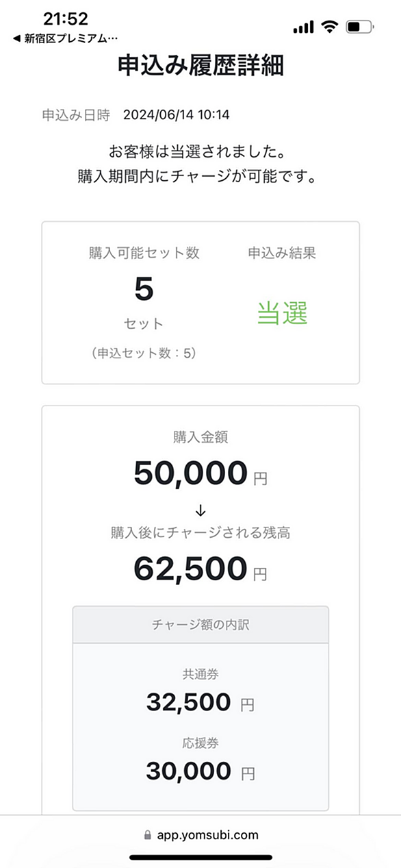This screenshot has height=868, width=401.
Task: Tap the green 当選 result text
Action: (282, 312)
